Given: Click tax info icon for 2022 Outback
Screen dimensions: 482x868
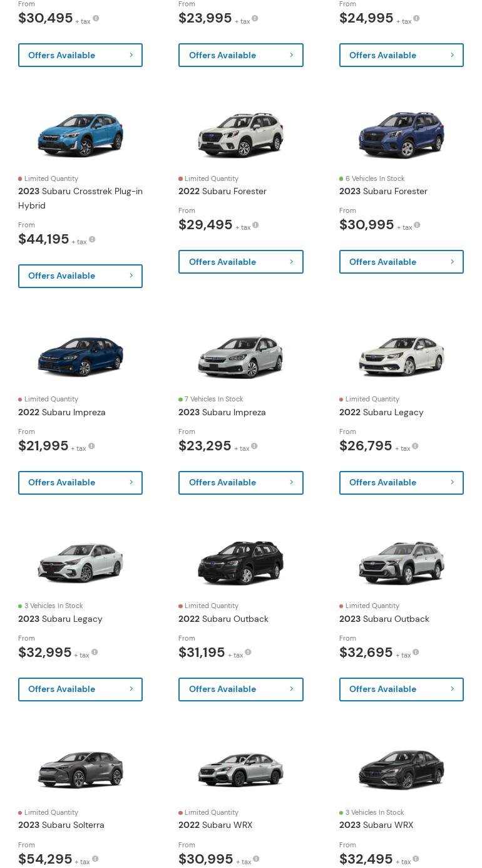Looking at the screenshot, I should pyautogui.click(x=248, y=652).
